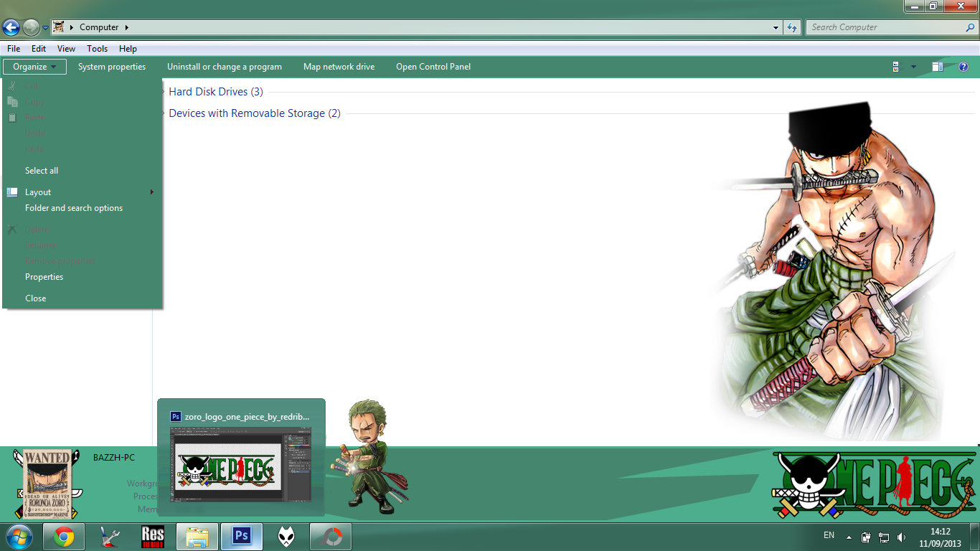
Task: Click the power plug tray icon
Action: [x=867, y=537]
